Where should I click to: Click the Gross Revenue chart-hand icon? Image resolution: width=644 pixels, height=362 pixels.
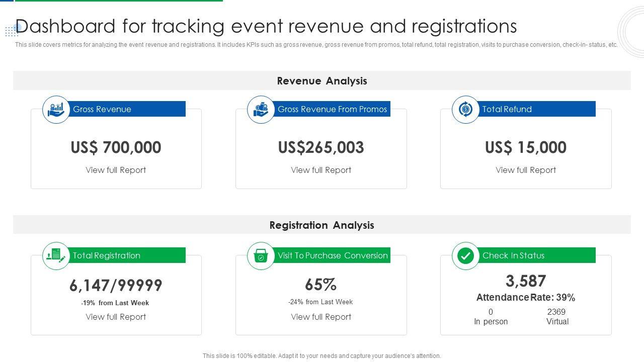tap(56, 109)
